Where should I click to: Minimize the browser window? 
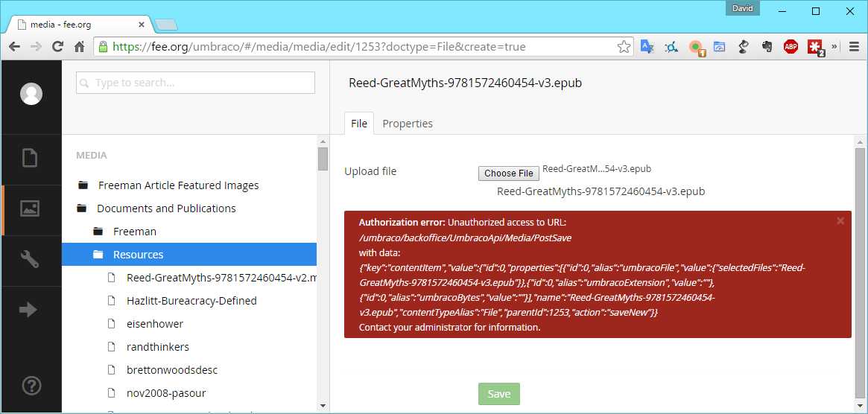[x=782, y=11]
